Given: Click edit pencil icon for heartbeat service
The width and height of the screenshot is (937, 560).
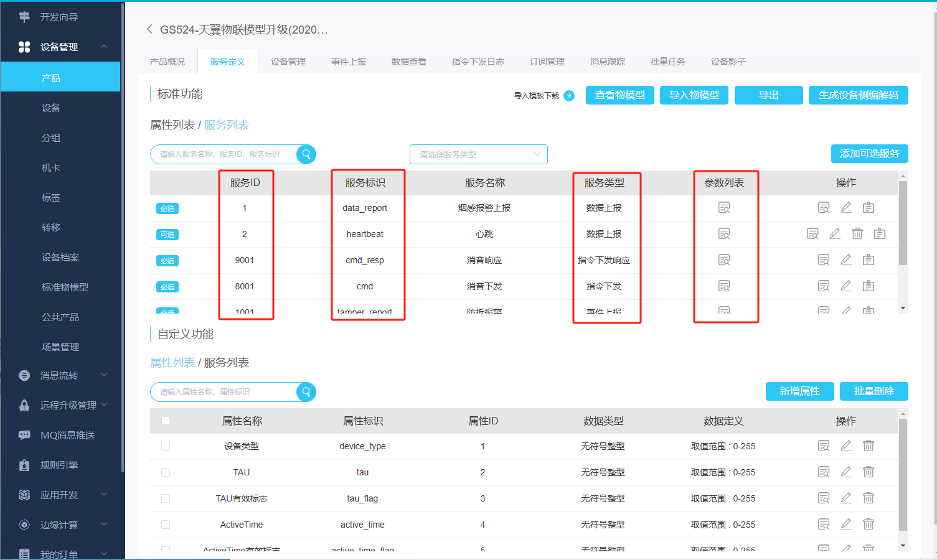Looking at the screenshot, I should (835, 234).
